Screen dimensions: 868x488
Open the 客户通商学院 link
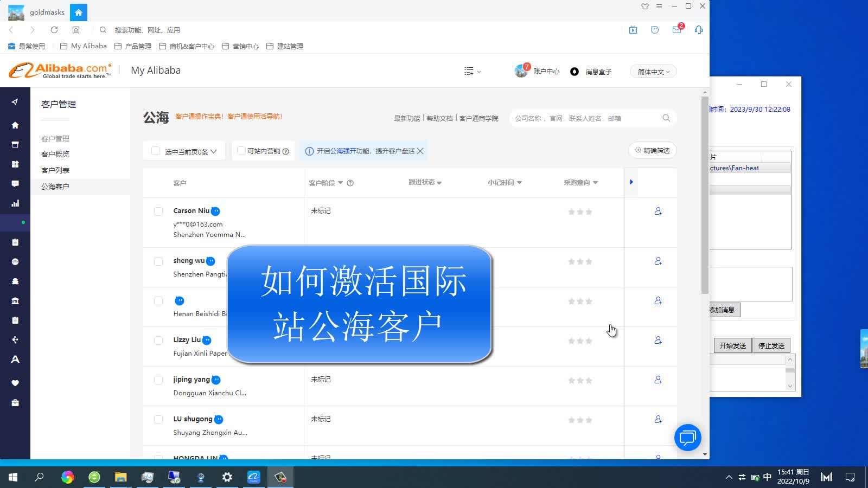(478, 118)
